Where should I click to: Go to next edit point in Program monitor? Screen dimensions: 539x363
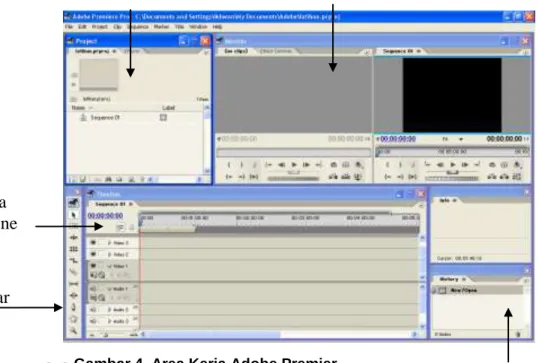point(477,165)
